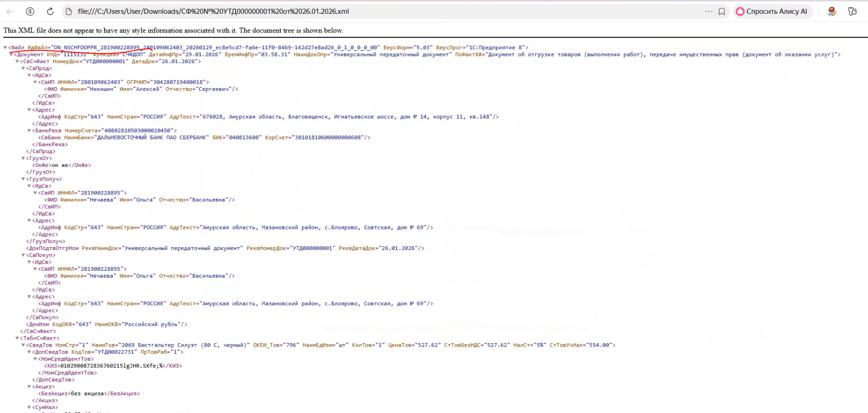868x413 pixels.
Task: Click ОКЕИ_Тов value "796"
Action: point(292,345)
